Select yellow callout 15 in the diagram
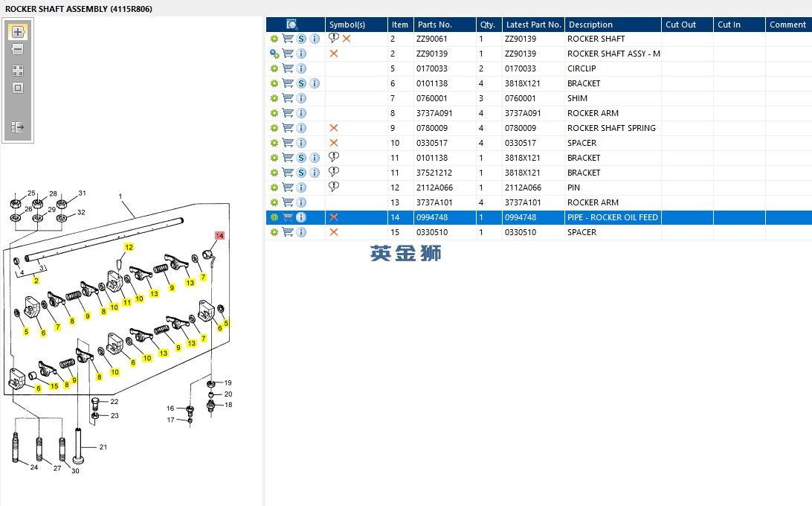This screenshot has height=506, width=812. coord(54,386)
